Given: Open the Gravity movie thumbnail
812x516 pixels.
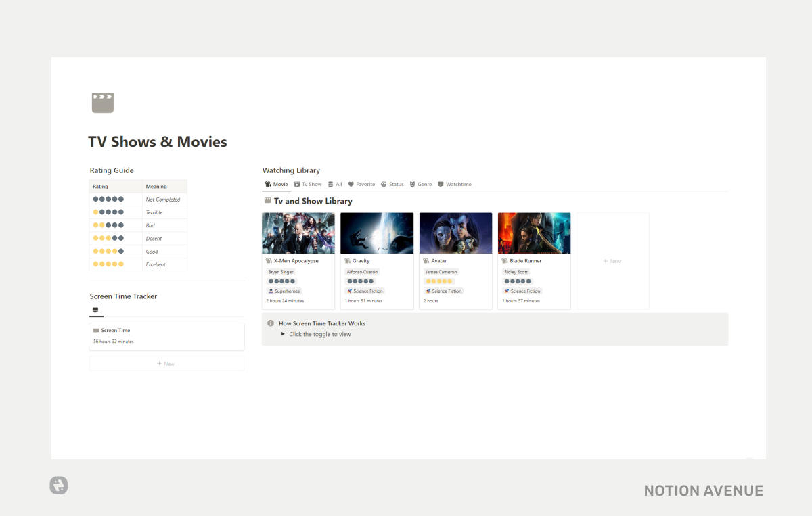Looking at the screenshot, I should [x=376, y=233].
